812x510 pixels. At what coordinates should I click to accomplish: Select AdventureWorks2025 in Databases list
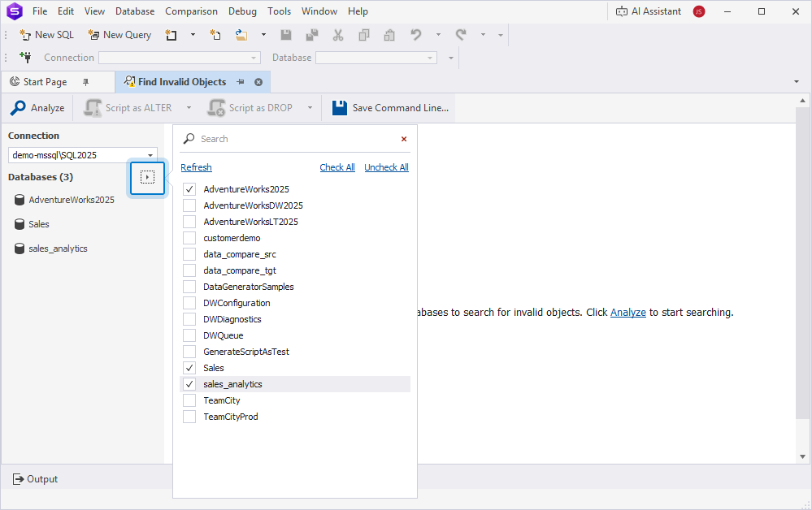click(65, 200)
